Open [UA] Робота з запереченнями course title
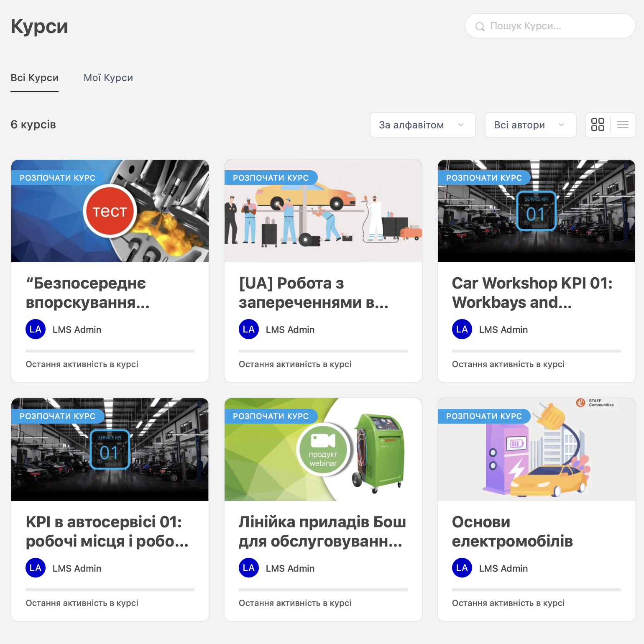 (313, 293)
